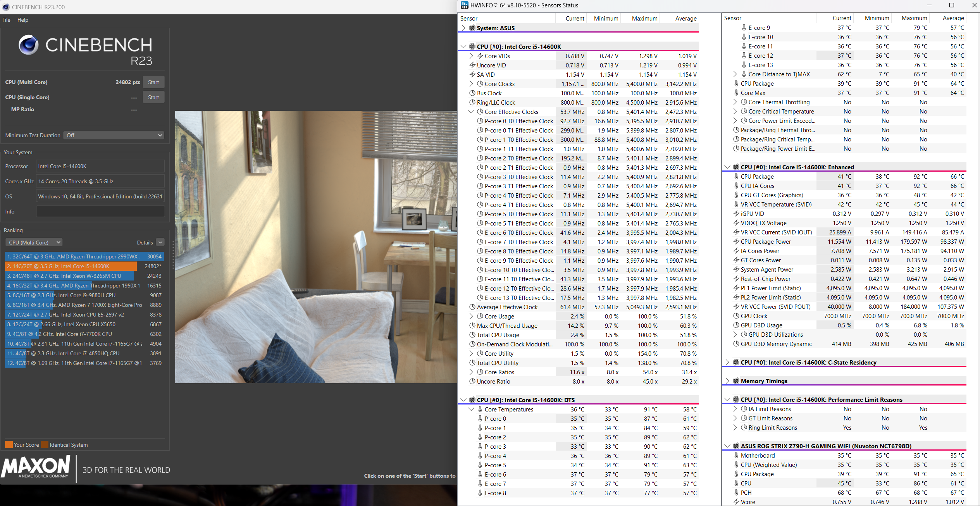Maximize the HWiNFO Sensors Status window
This screenshot has width=980, height=506.
951,5
